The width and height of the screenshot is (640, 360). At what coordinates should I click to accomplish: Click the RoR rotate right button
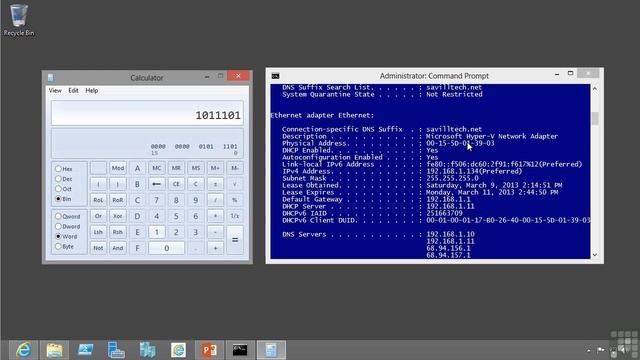click(x=118, y=200)
